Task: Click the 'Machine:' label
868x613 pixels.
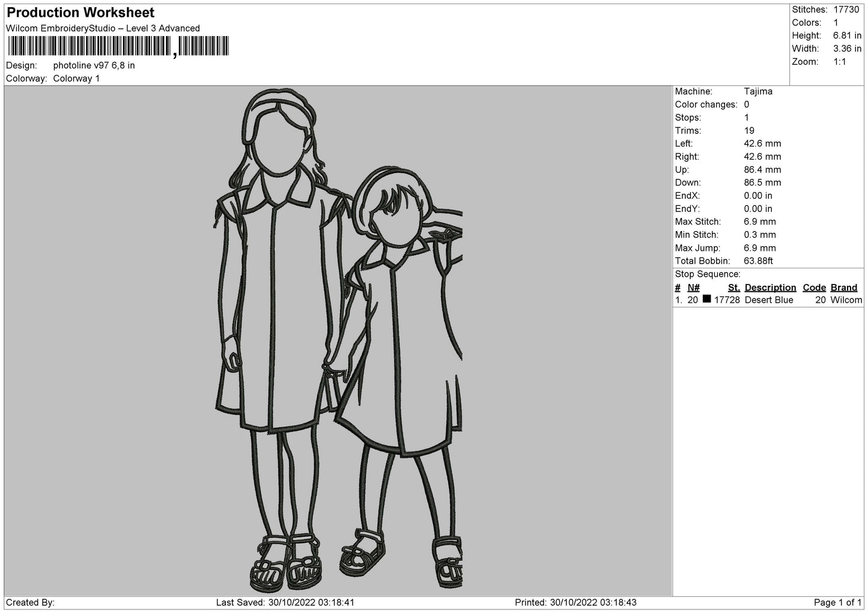Action: coord(694,91)
